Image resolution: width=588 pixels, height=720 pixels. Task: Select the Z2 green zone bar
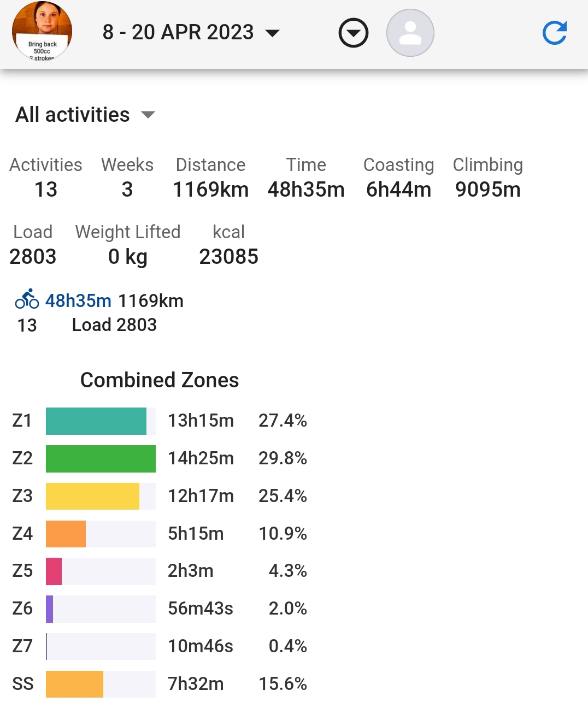[101, 458]
